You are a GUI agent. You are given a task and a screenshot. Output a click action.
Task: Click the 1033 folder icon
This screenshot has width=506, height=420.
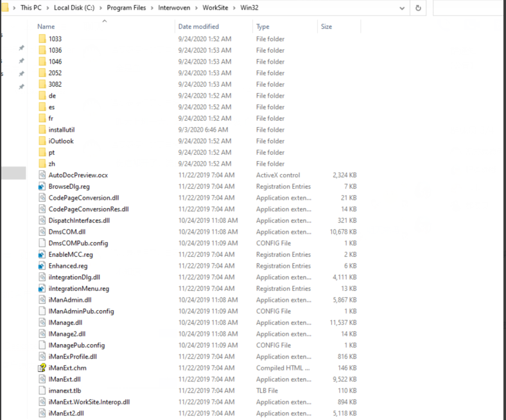click(42, 39)
